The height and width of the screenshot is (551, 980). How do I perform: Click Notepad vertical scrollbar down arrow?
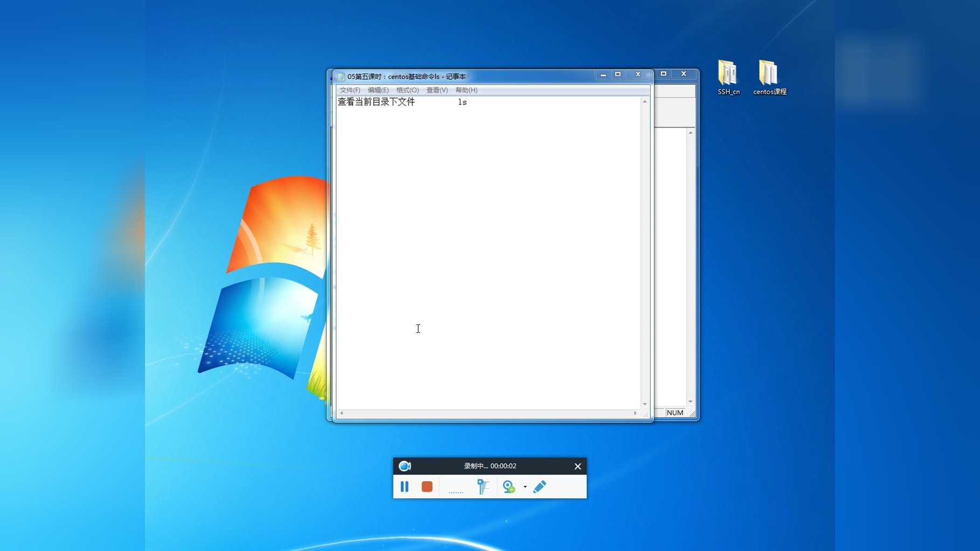645,404
